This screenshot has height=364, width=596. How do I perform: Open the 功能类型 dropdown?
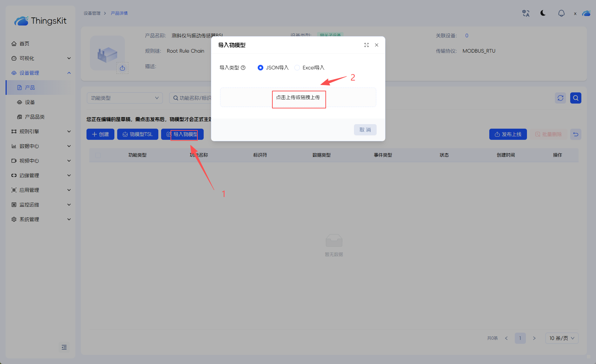point(125,98)
